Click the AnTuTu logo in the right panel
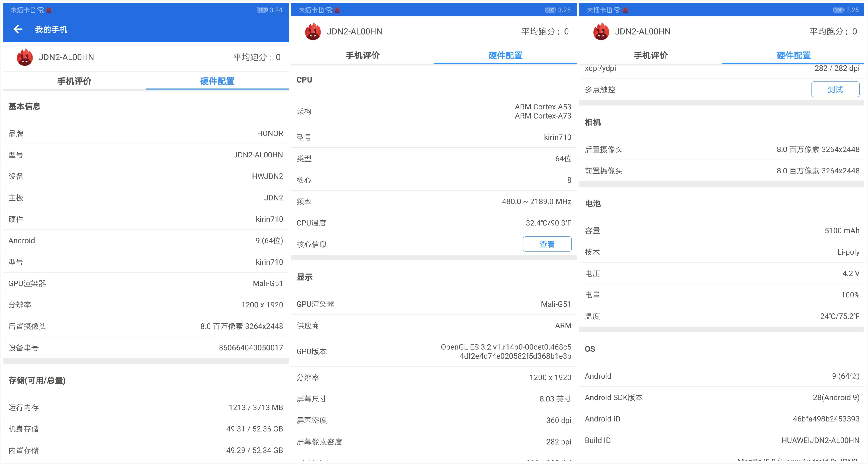Viewport: 868px width, 464px height. (601, 32)
